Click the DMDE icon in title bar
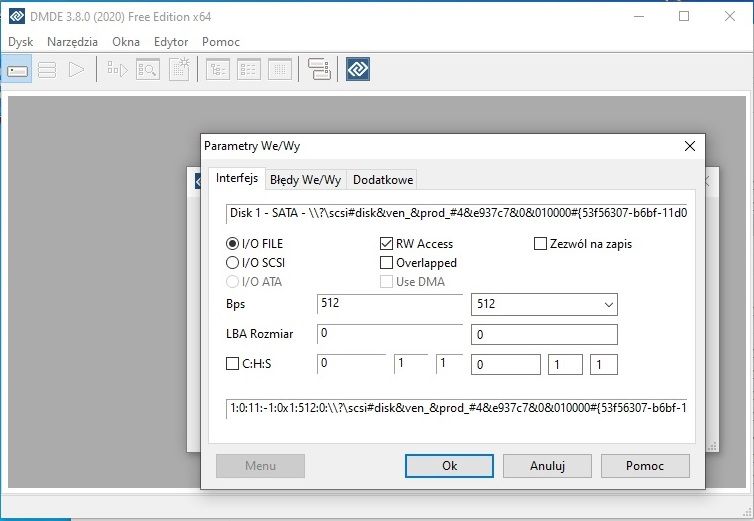This screenshot has height=521, width=754. [17, 16]
